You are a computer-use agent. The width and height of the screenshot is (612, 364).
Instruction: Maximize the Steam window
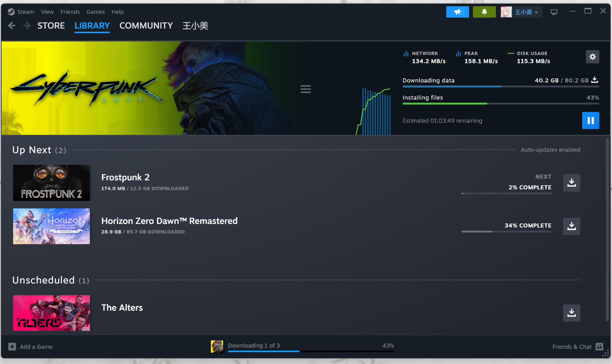[588, 11]
